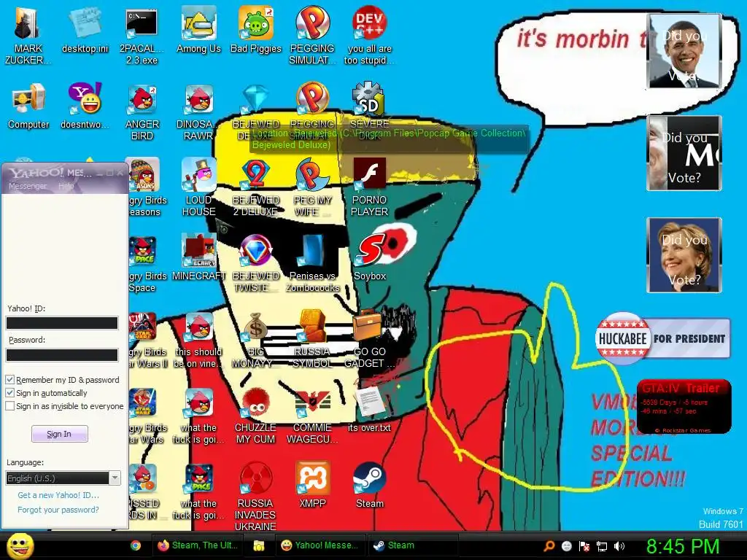Open the MINECRAFT desktop shortcut
The width and height of the screenshot is (747, 560).
click(198, 257)
